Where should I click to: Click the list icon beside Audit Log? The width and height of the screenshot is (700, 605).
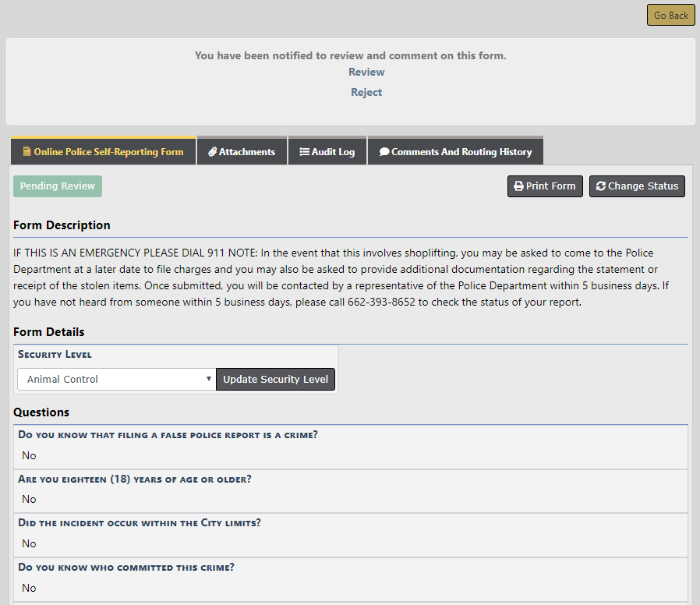pos(304,152)
